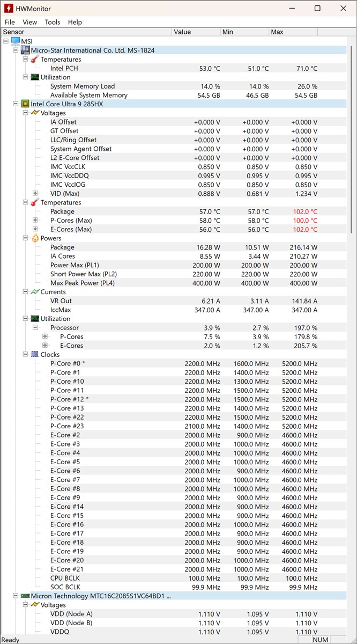Image resolution: width=357 pixels, height=644 pixels.
Task: Click the flame icon beside Powers
Action: tap(35, 238)
